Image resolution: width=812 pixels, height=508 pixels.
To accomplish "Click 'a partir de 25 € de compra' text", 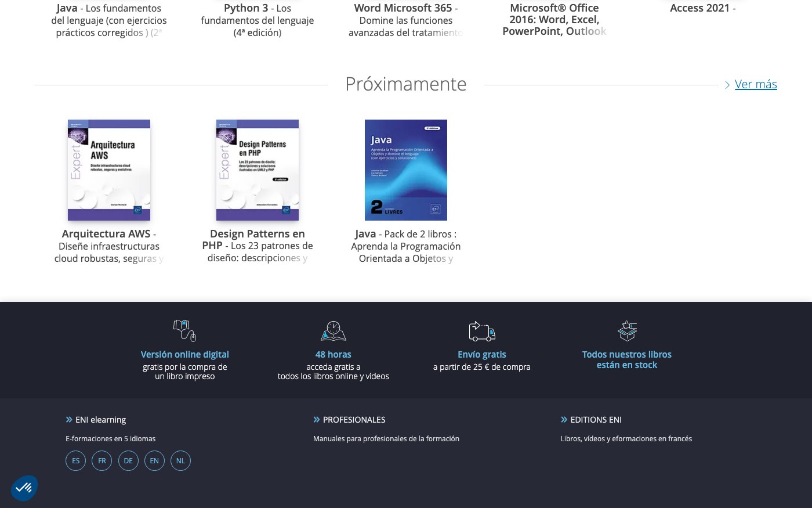I will (482, 367).
